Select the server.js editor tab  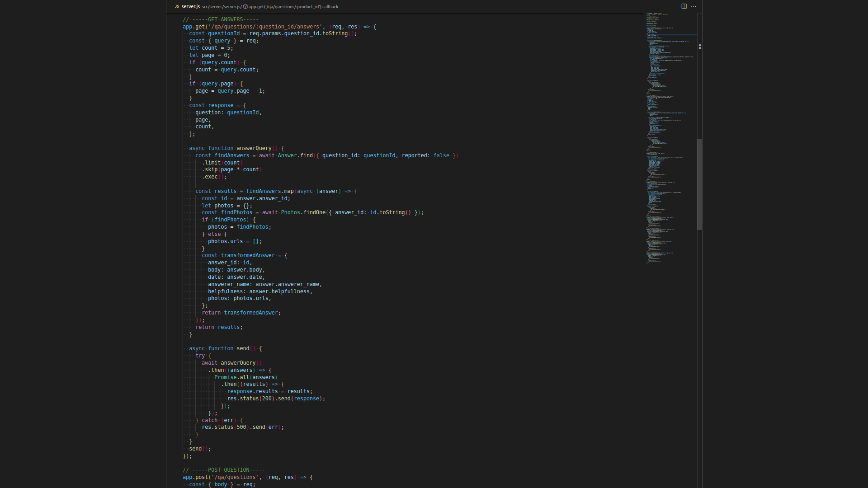click(x=190, y=6)
